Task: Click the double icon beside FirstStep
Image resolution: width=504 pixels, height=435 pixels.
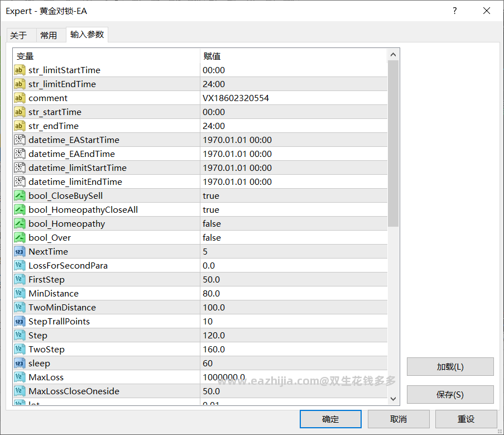Action: click(x=20, y=279)
